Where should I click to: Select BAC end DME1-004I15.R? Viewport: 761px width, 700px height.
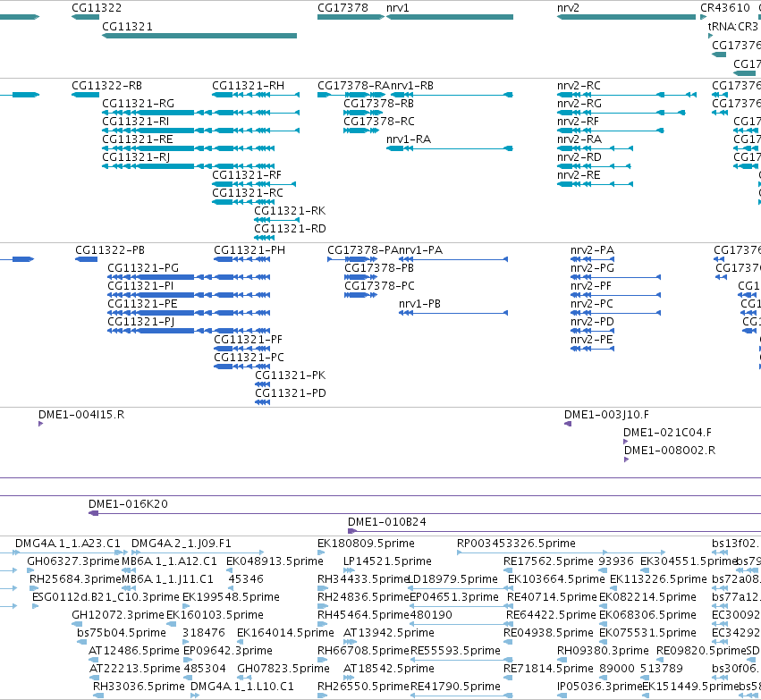click(41, 424)
